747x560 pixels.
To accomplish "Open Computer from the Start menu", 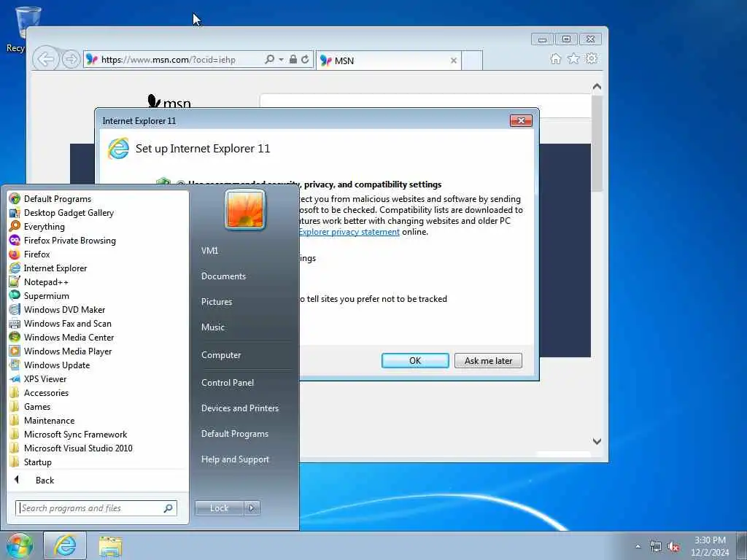I will click(x=221, y=355).
